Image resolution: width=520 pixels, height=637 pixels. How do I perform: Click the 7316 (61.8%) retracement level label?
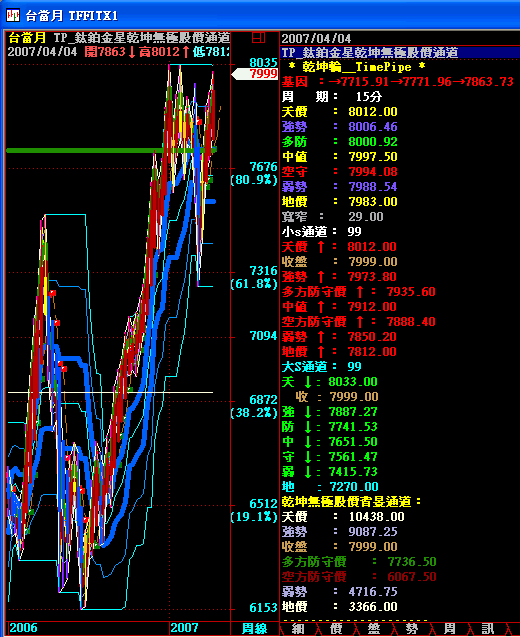tap(254, 277)
